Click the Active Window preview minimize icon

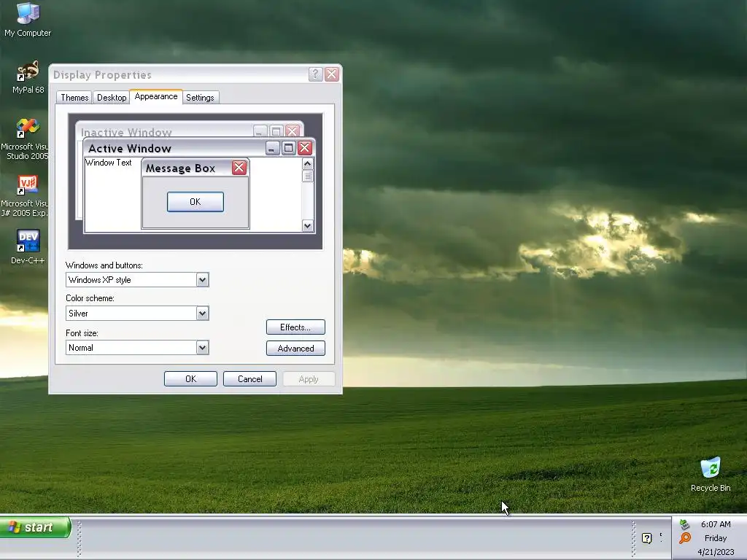pos(272,148)
